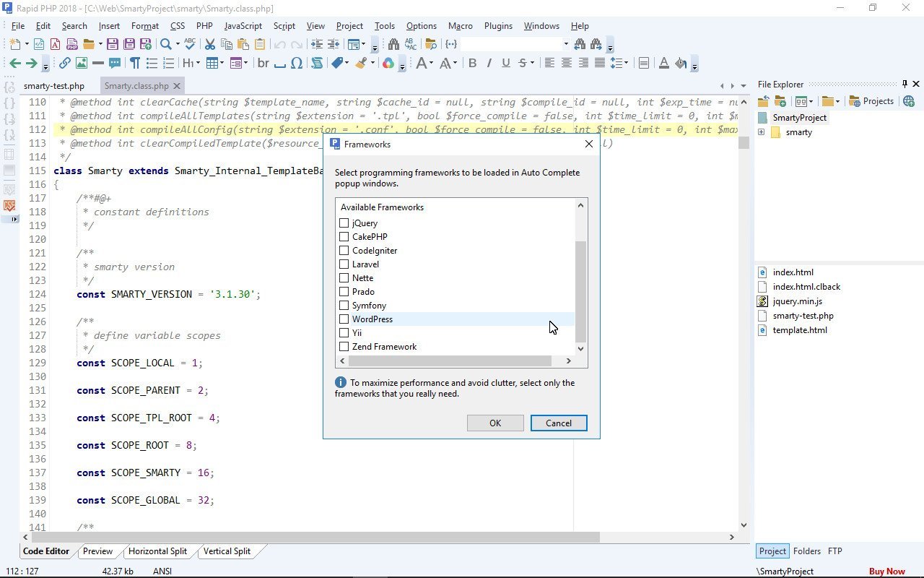The height and width of the screenshot is (578, 924).
Task: Click the Save All icon
Action: [x=128, y=44]
